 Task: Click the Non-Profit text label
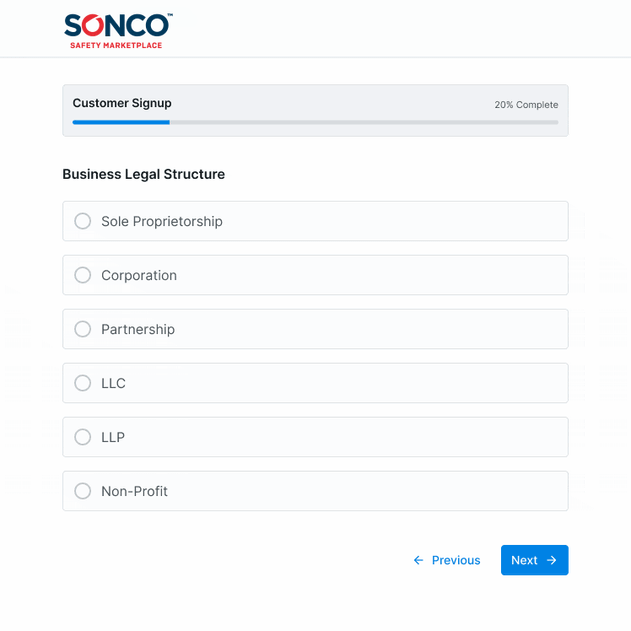coord(134,491)
